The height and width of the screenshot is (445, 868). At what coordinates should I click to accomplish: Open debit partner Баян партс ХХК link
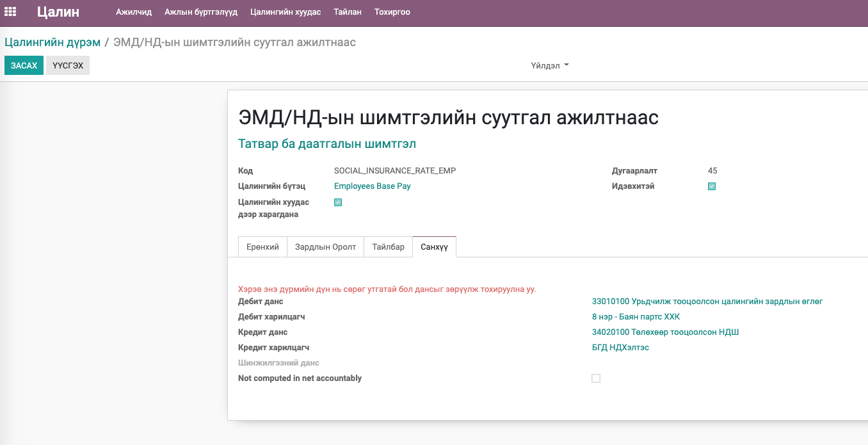pyautogui.click(x=636, y=317)
